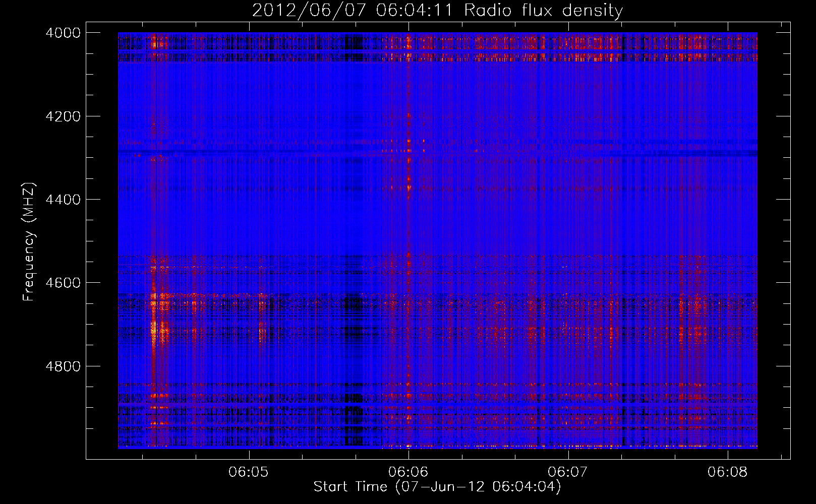Click the 4200 frequency tick label

tap(63, 116)
